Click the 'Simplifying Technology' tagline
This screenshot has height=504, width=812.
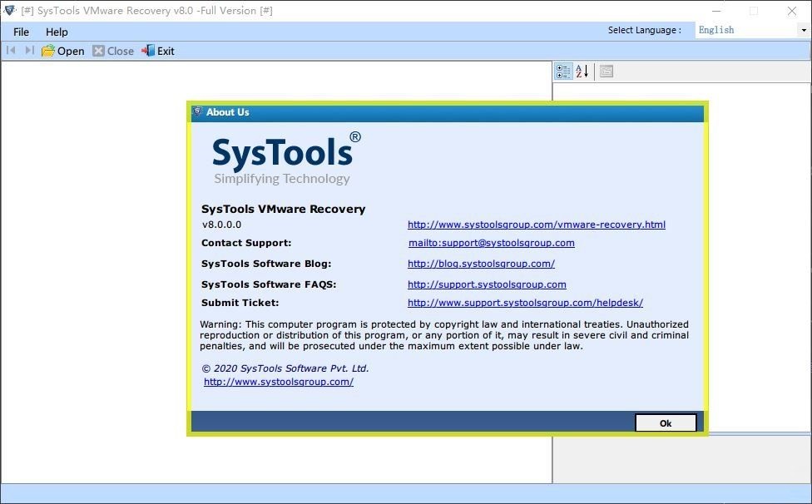pyautogui.click(x=282, y=179)
